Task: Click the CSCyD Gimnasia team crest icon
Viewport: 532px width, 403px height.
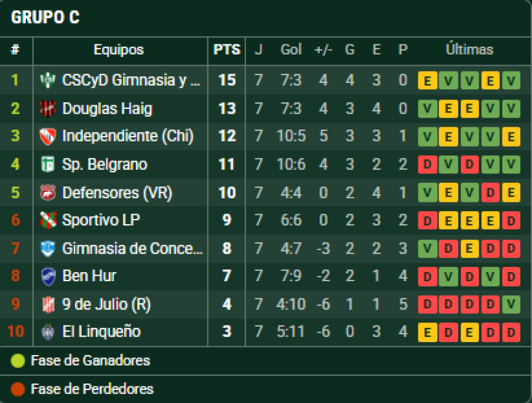Action: 47,80
